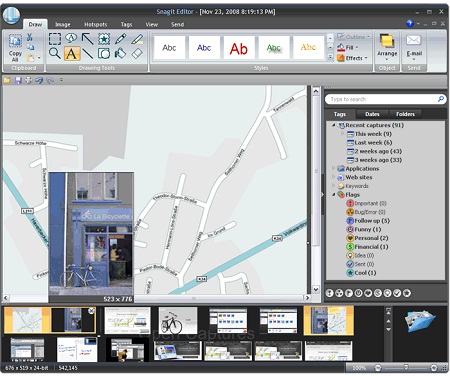450x376 pixels.
Task: Open the bicycle thumbnail in capture tray
Action: 177,321
